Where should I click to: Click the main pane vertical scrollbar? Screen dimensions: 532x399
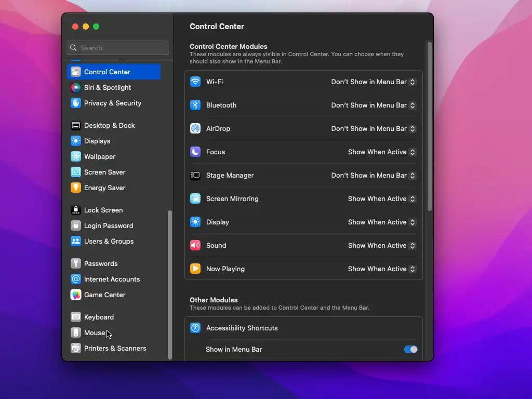point(430,126)
